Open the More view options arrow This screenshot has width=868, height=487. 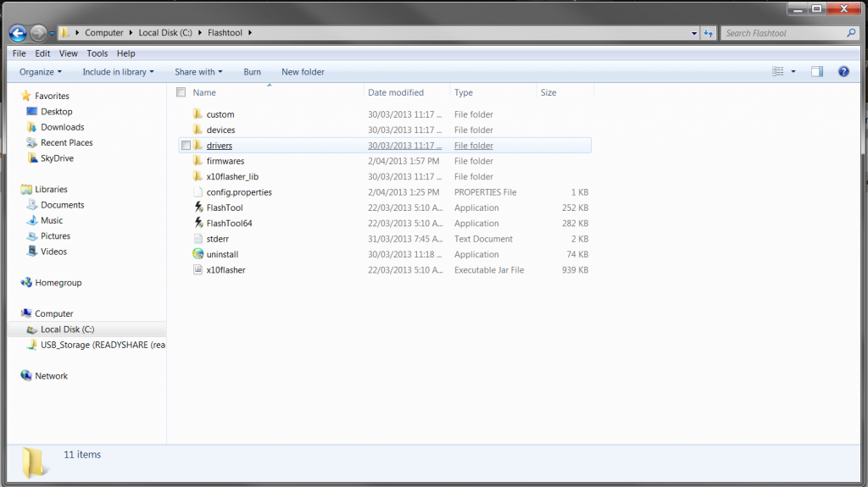coord(793,71)
